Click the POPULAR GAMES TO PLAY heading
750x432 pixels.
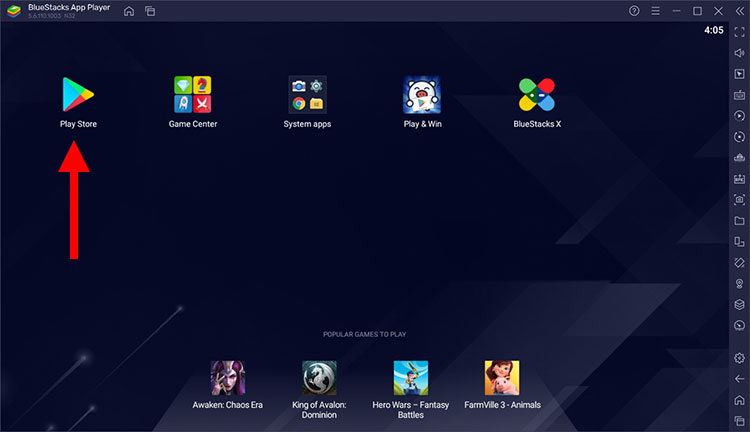pos(364,334)
